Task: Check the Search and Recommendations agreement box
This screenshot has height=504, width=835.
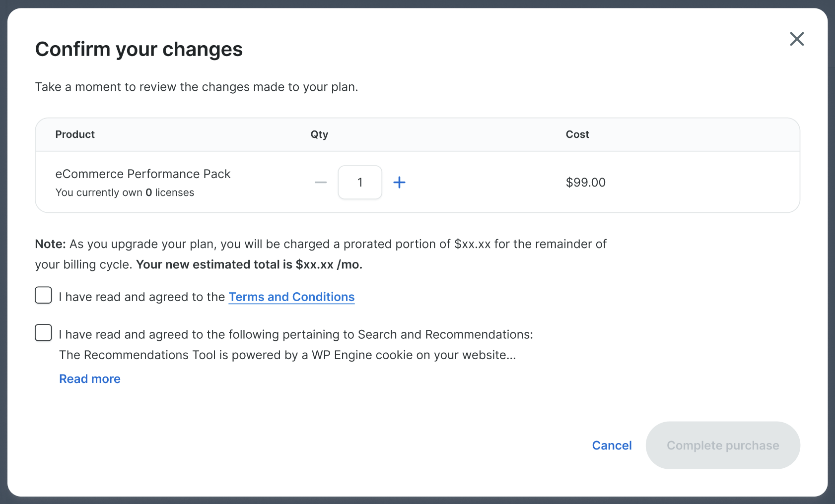Action: (x=44, y=333)
